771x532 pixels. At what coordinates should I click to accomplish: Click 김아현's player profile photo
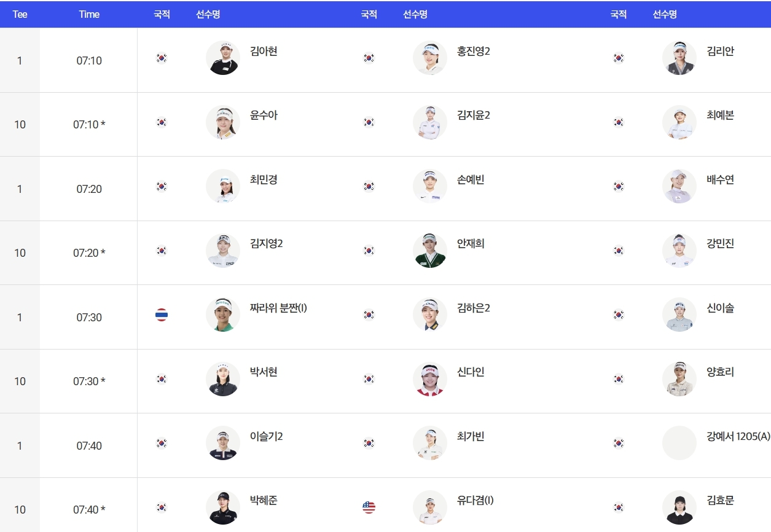pyautogui.click(x=222, y=58)
